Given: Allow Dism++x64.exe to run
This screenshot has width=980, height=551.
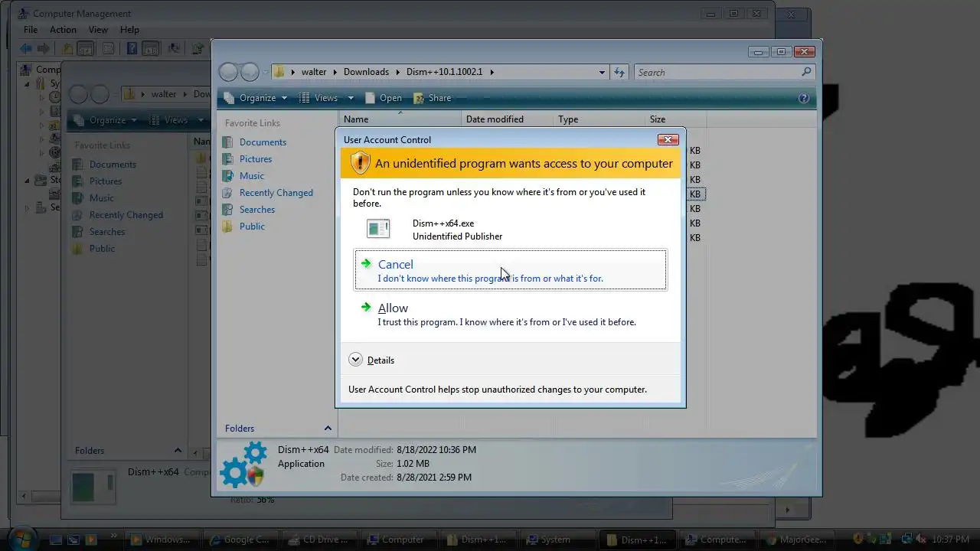Looking at the screenshot, I should [x=510, y=314].
